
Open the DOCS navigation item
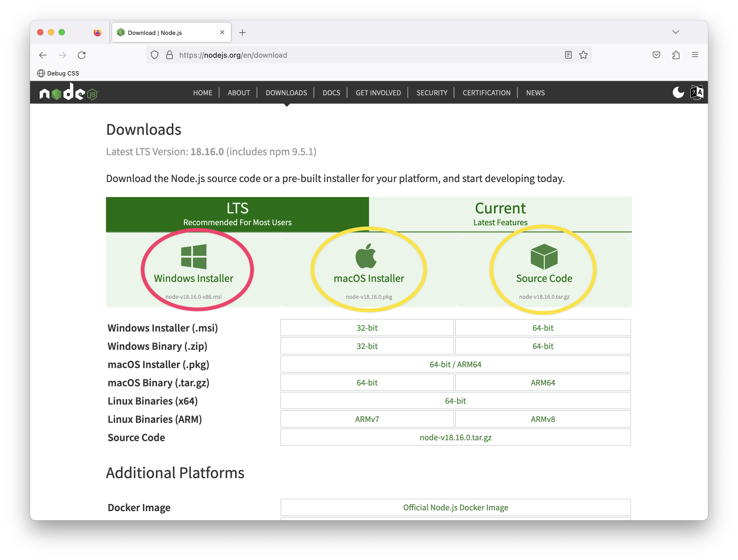click(331, 93)
